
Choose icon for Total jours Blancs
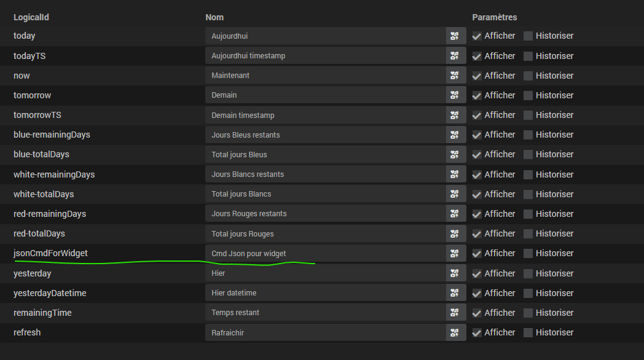coord(455,194)
